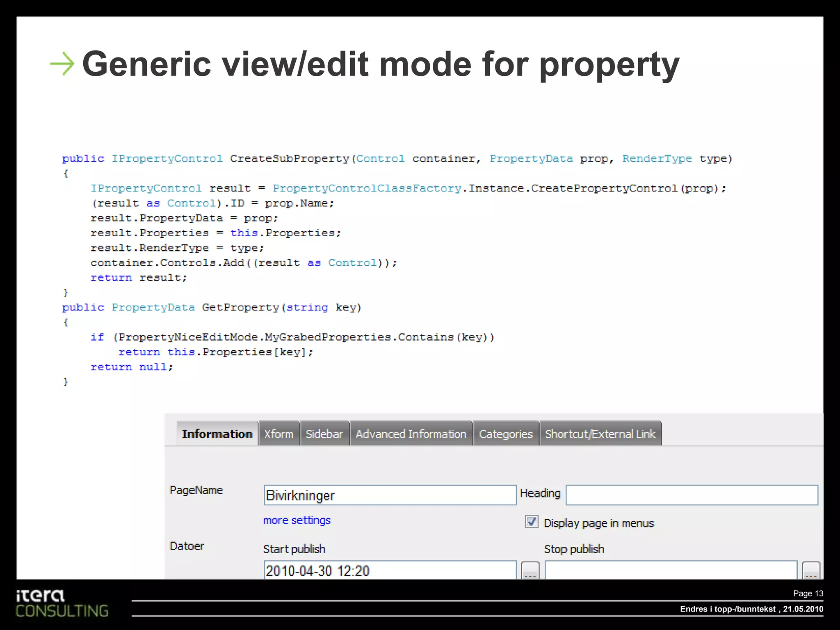
Task: Focus the empty Heading input field
Action: [x=692, y=495]
